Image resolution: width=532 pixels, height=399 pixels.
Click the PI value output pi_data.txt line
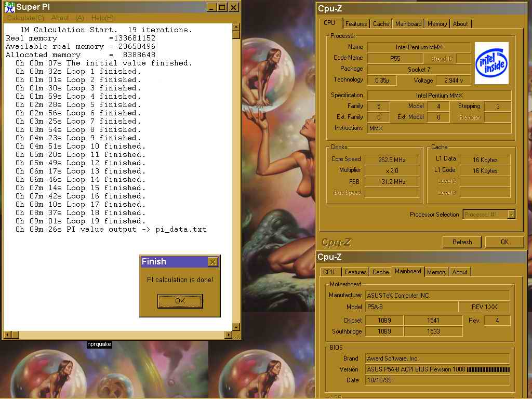111,230
